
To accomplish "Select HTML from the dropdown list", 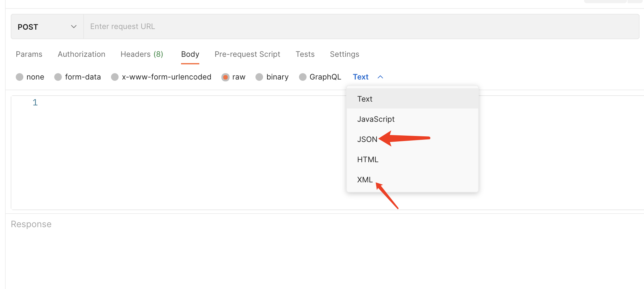I will (368, 160).
